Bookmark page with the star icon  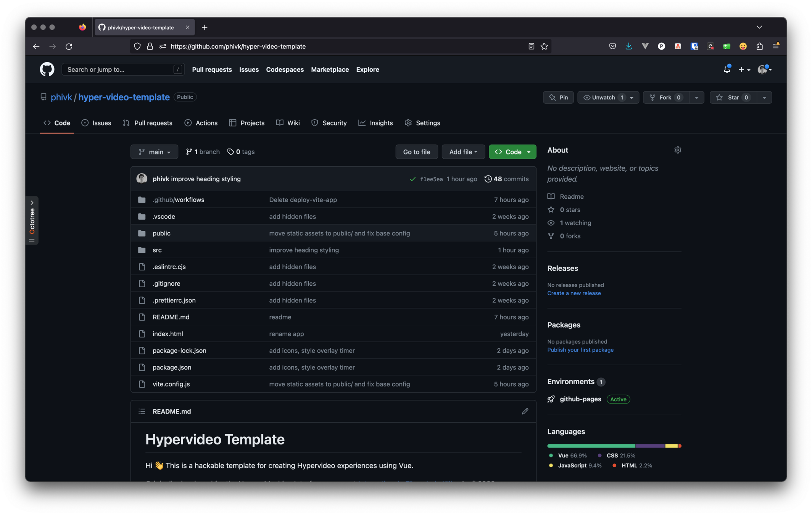(544, 46)
